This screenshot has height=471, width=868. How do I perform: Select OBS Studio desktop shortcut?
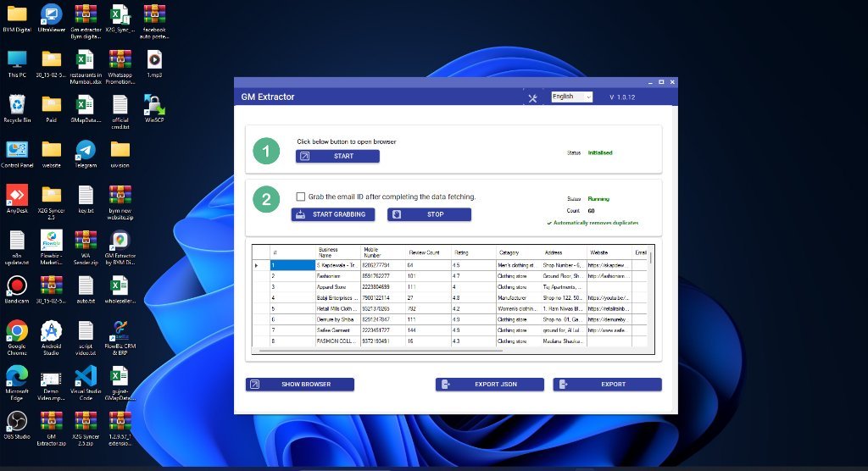[17, 425]
